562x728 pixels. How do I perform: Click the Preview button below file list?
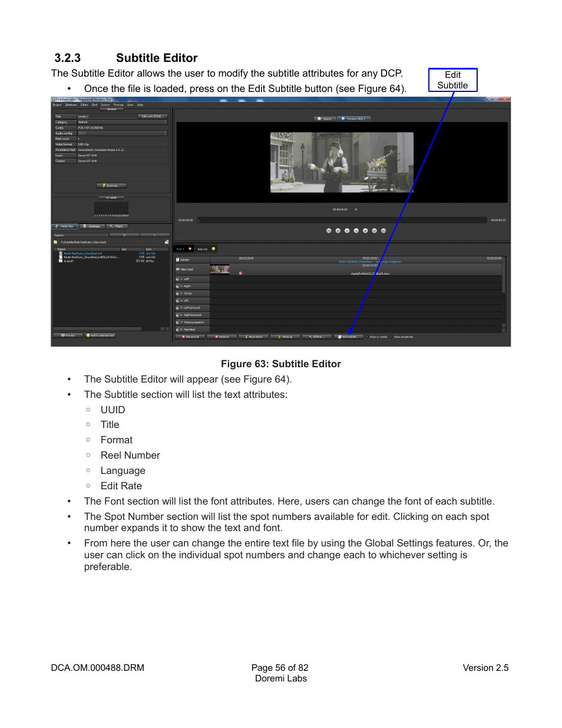click(x=68, y=335)
